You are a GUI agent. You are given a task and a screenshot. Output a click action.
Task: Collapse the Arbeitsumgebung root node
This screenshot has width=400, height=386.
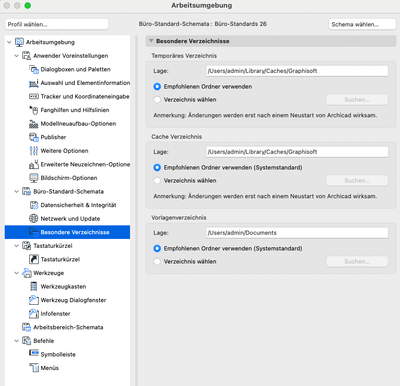9,42
